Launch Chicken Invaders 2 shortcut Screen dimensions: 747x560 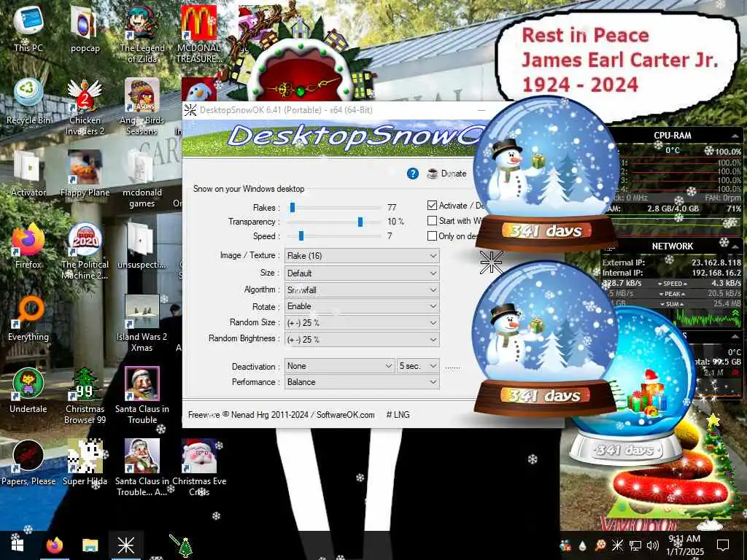tap(85, 106)
